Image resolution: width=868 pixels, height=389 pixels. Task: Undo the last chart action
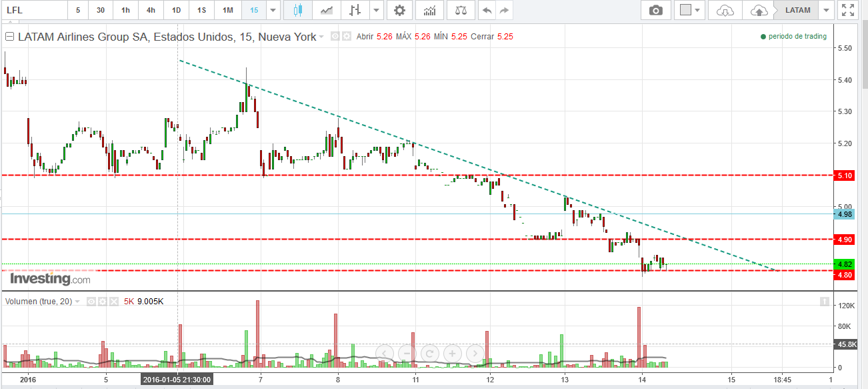pyautogui.click(x=487, y=10)
